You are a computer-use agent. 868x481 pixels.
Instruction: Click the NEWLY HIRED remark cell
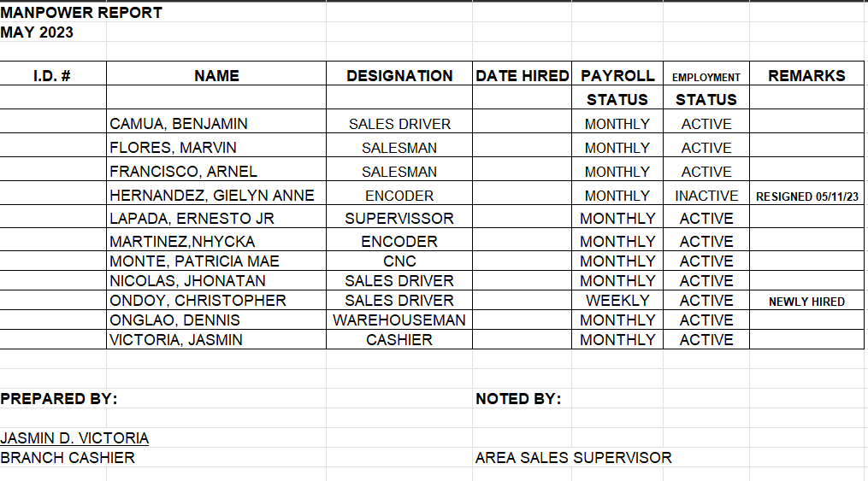pyautogui.click(x=806, y=300)
